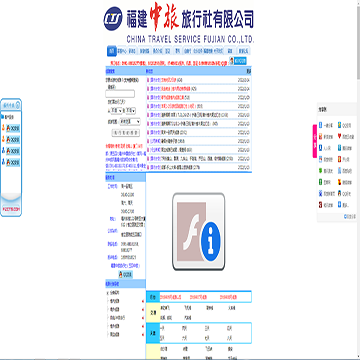Click the Baidu Share link below icons
360x360 pixels.
[x=349, y=217]
